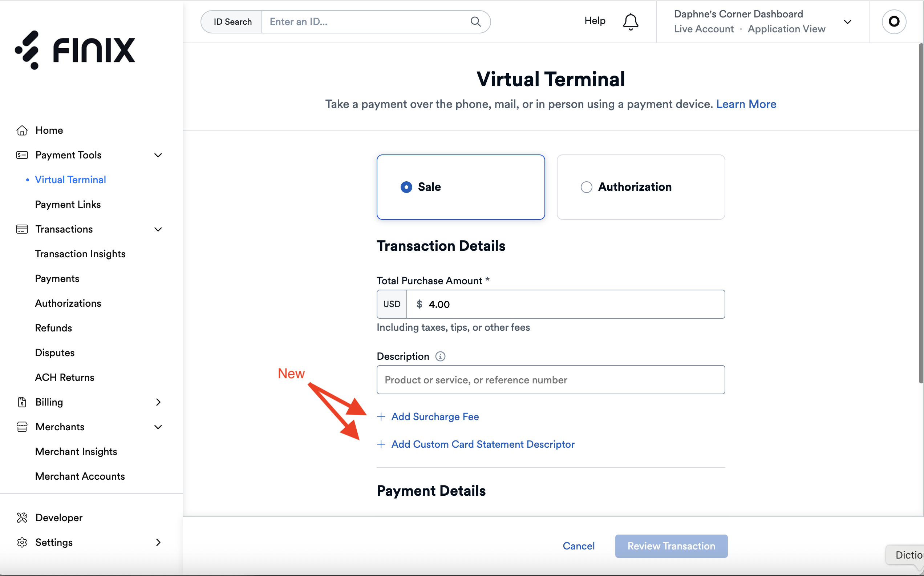This screenshot has height=576, width=924.
Task: Go to Home in sidebar
Action: tap(49, 130)
